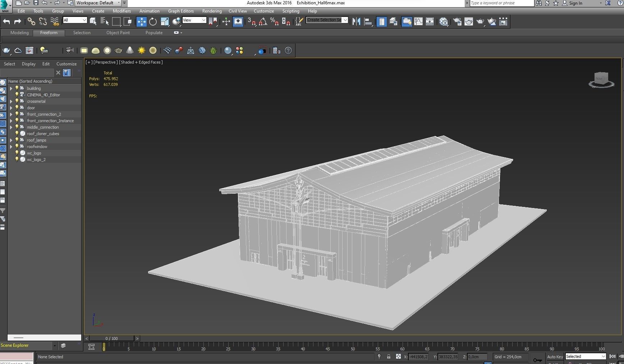Click the X coordinate input field
Image resolution: width=624 pixels, height=364 pixels.
point(418,357)
